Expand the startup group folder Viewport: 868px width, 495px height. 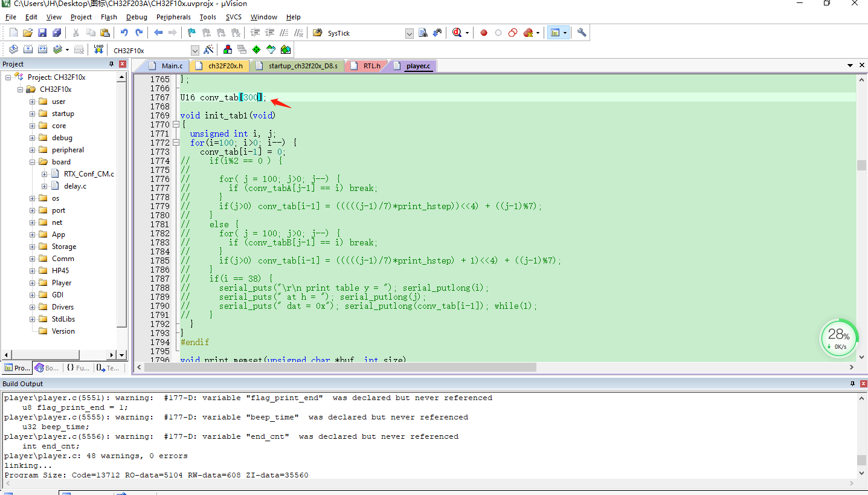(32, 114)
